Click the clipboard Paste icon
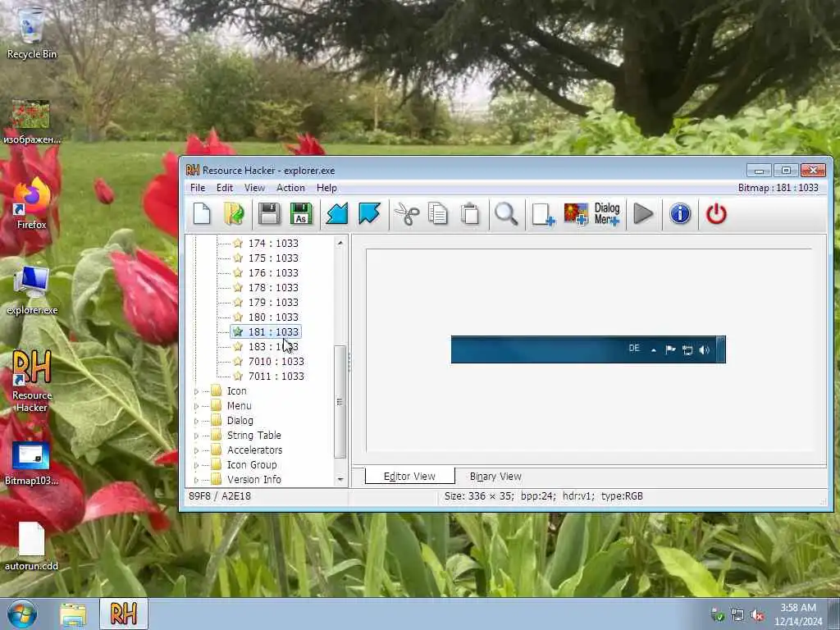The height and width of the screenshot is (630, 840). 470,214
